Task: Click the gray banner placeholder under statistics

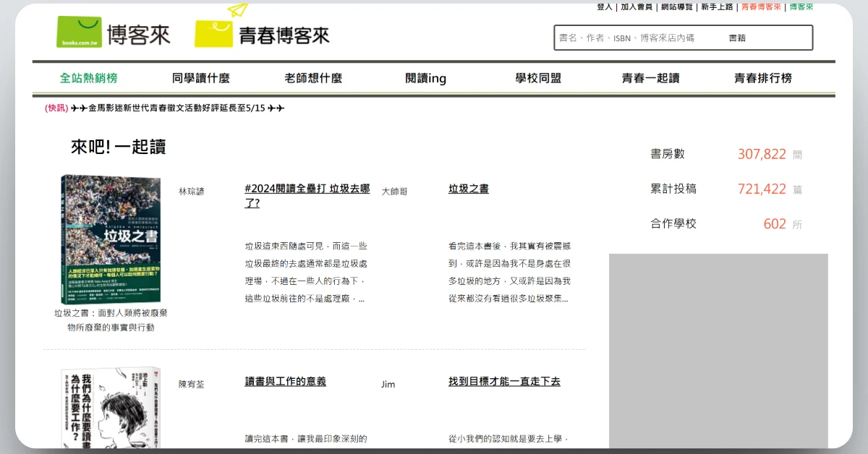Action: click(x=718, y=351)
